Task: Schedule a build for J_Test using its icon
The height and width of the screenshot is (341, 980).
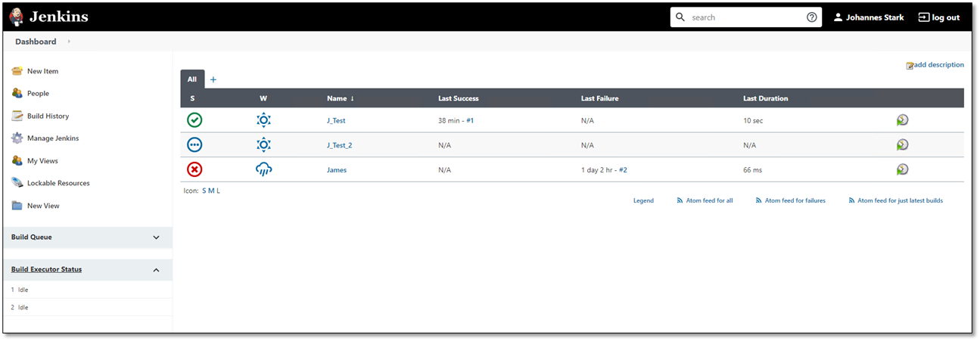Action: tap(902, 119)
